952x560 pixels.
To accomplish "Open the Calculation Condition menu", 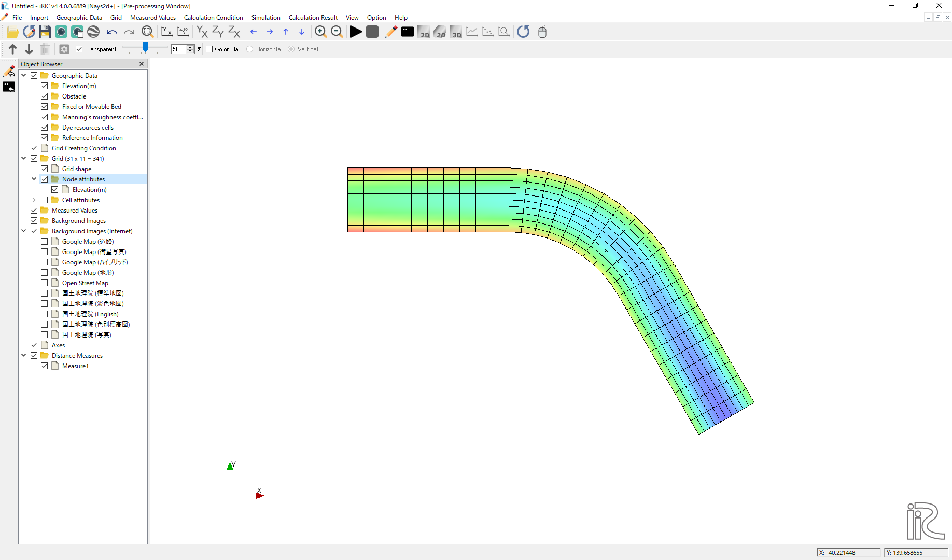I will click(x=213, y=18).
